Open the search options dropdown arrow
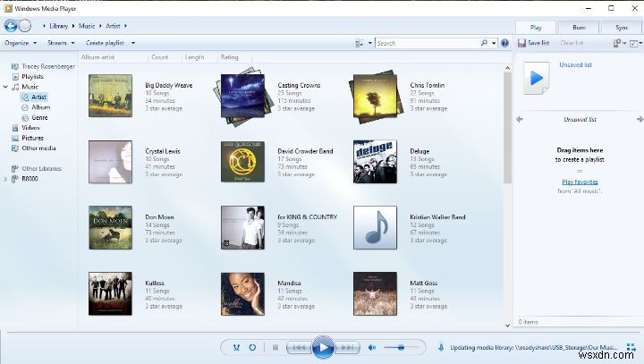Image resolution: width=644 pixels, height=364 pixels. tap(494, 43)
